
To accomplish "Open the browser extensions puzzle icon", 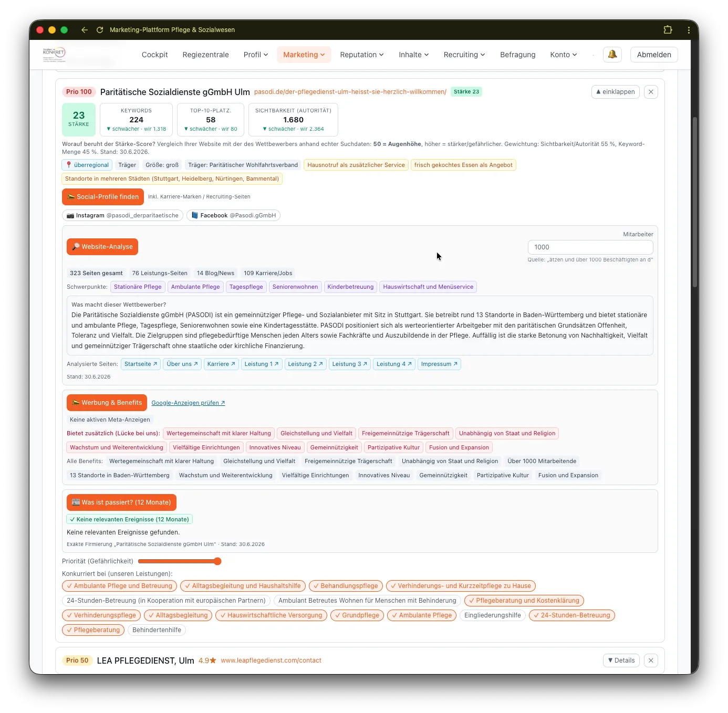I will tap(668, 30).
